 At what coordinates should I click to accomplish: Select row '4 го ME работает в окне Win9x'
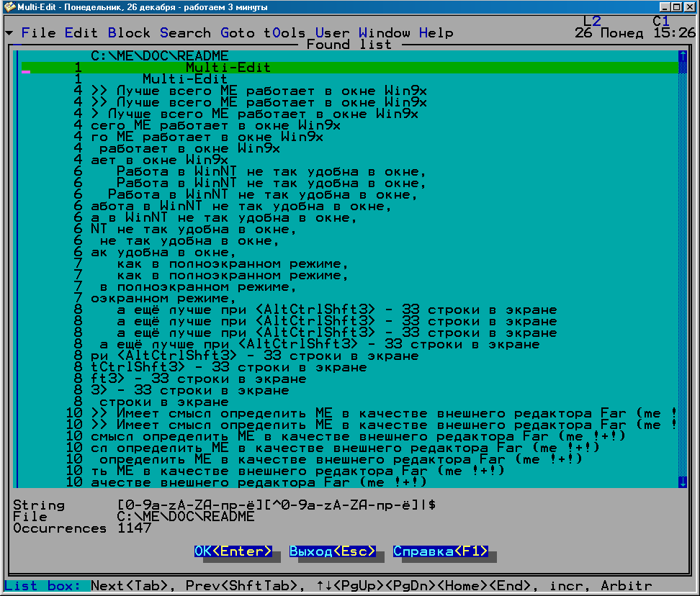(349, 137)
